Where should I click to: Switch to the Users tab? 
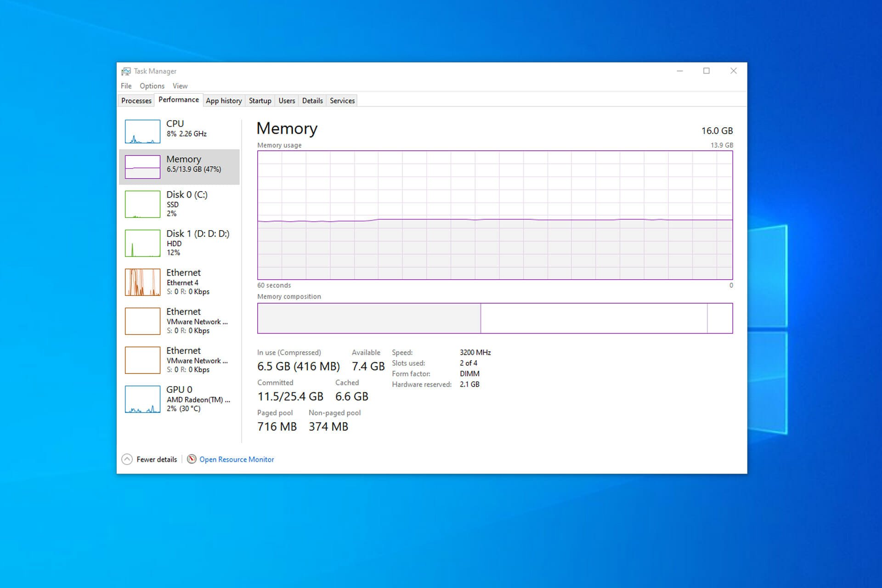click(x=286, y=101)
